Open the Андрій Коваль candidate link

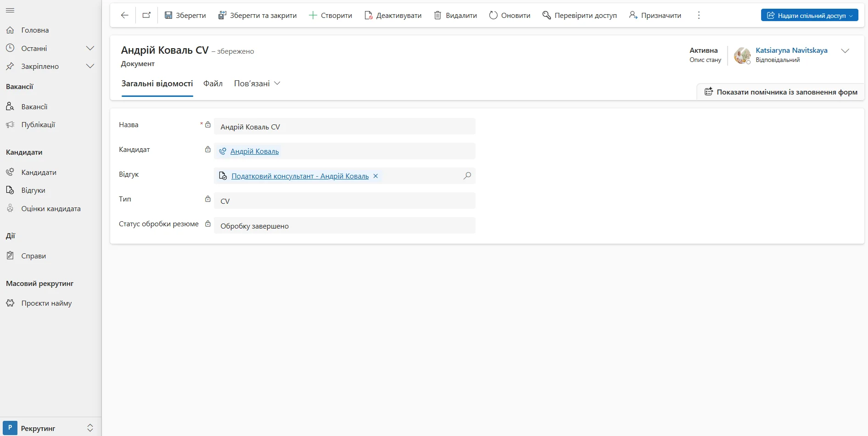[x=254, y=151]
